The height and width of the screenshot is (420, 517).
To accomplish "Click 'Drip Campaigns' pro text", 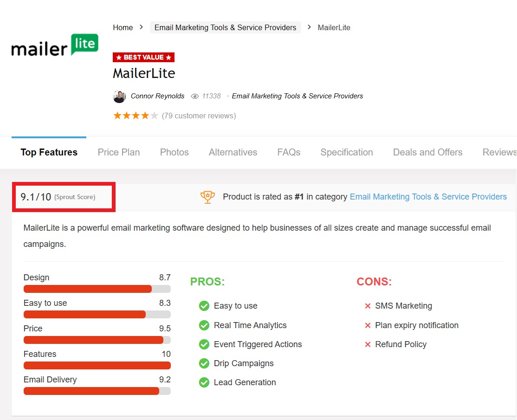I will click(244, 364).
